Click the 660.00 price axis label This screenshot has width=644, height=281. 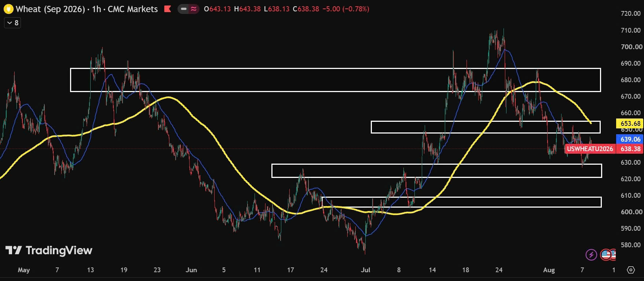(x=631, y=113)
